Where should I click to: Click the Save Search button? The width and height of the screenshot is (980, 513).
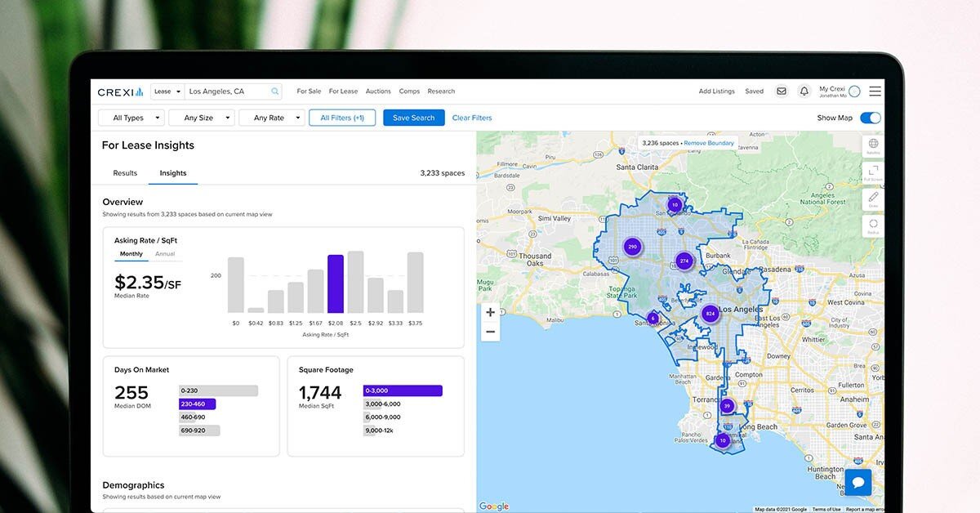click(413, 118)
